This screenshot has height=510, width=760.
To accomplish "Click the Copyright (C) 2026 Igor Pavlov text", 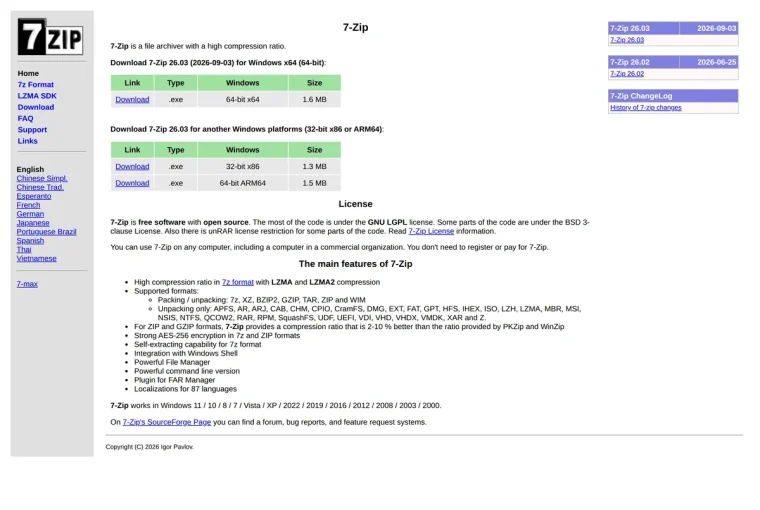I will tap(149, 447).
